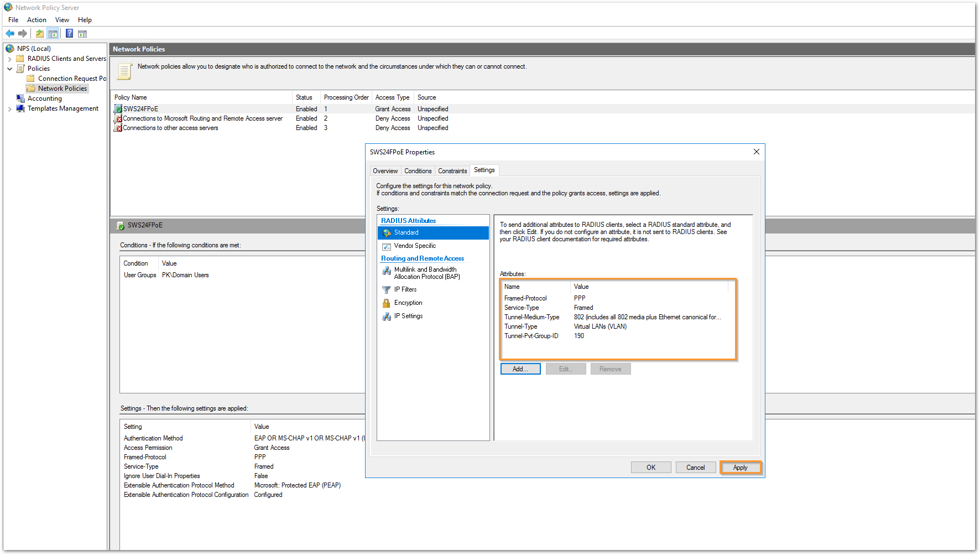The height and width of the screenshot is (555, 980).
Task: Switch to the Constraints tab
Action: point(452,171)
